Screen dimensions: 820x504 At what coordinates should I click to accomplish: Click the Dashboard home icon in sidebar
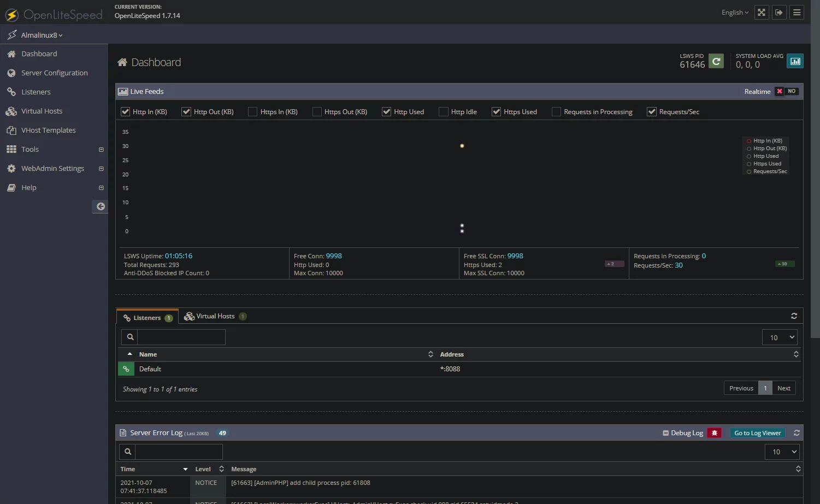click(11, 54)
